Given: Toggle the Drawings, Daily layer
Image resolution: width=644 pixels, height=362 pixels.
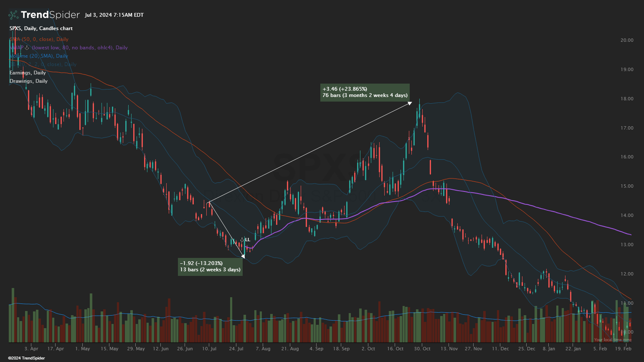Looking at the screenshot, I should coord(28,81).
